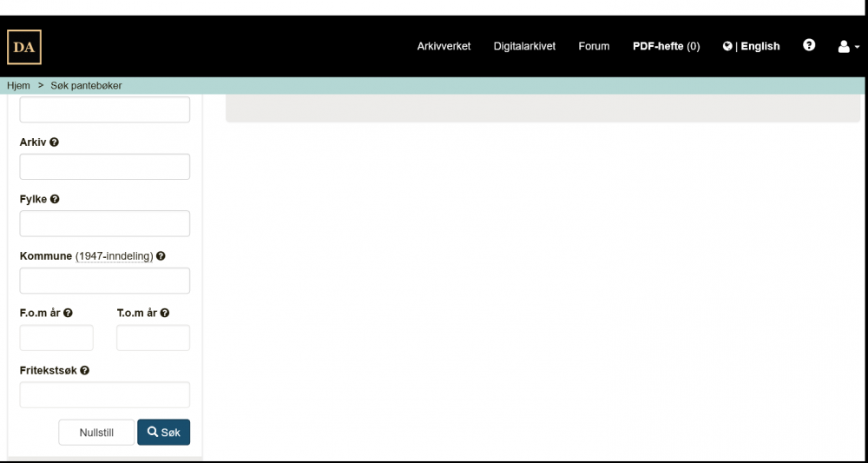
Task: Open the Arkivverket menu item
Action: click(x=444, y=47)
